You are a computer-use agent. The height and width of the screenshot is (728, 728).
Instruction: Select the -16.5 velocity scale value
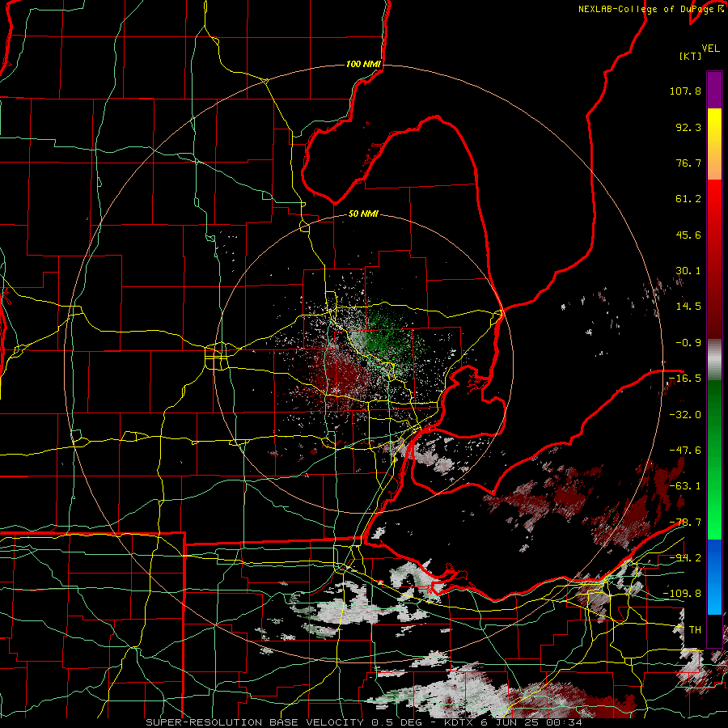pyautogui.click(x=685, y=379)
